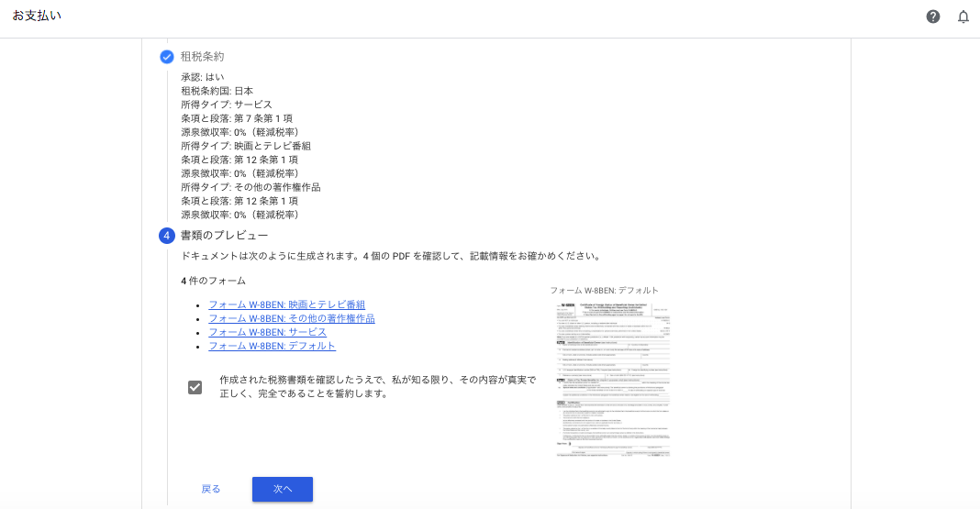Open the help question mark icon
980x509 pixels.
coord(933,17)
